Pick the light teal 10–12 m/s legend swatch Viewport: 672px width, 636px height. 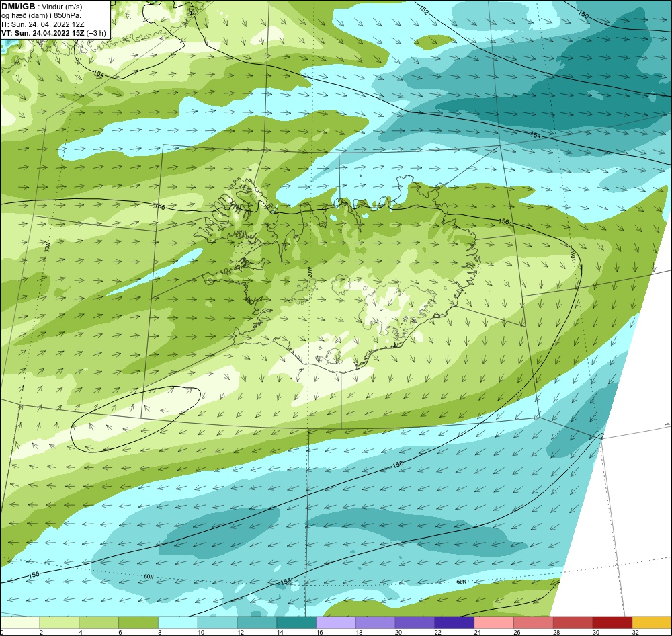point(217,623)
